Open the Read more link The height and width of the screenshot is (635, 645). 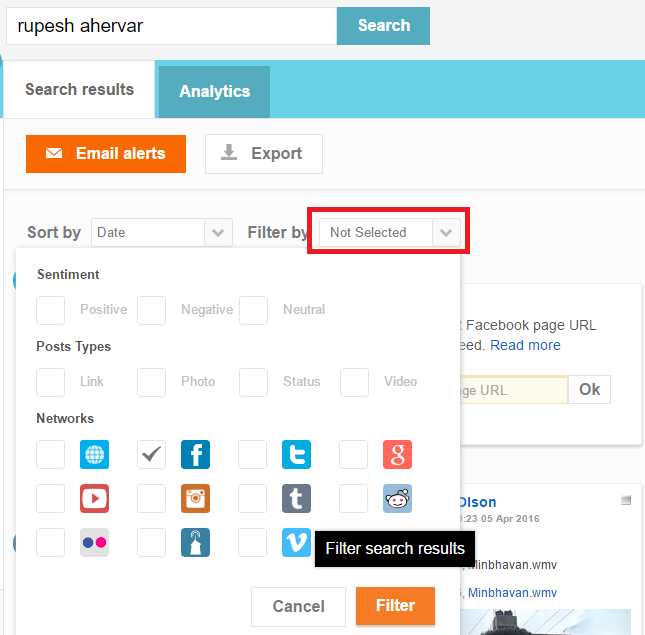(525, 345)
